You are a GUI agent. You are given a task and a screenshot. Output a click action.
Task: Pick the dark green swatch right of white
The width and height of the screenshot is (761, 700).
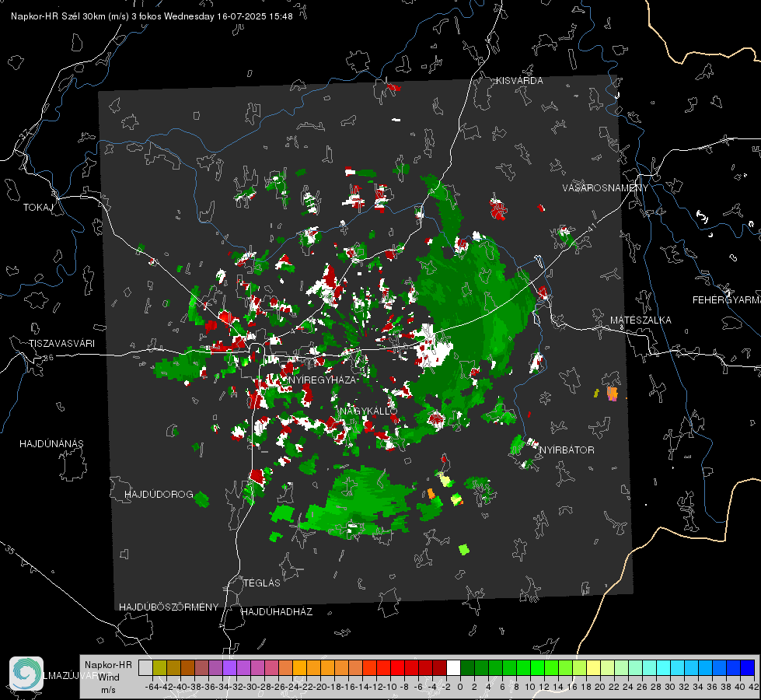pyautogui.click(x=467, y=667)
